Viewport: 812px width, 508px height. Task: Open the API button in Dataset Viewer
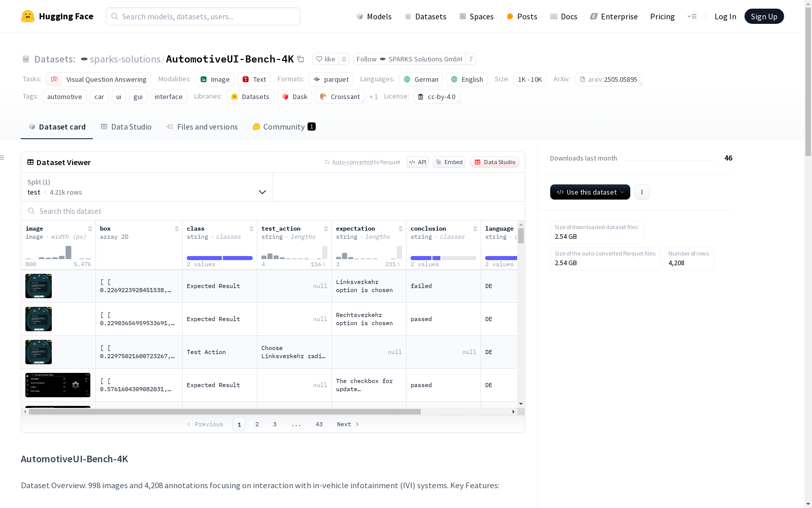[418, 162]
